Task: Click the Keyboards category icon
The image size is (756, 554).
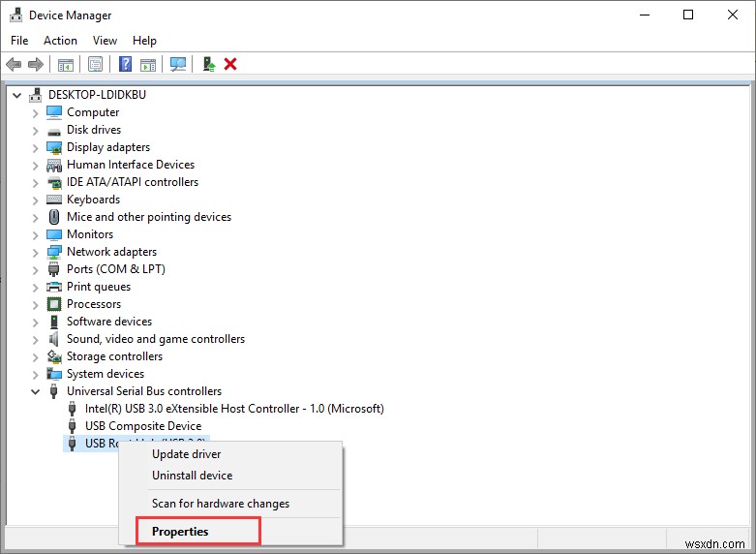Action: tap(54, 200)
